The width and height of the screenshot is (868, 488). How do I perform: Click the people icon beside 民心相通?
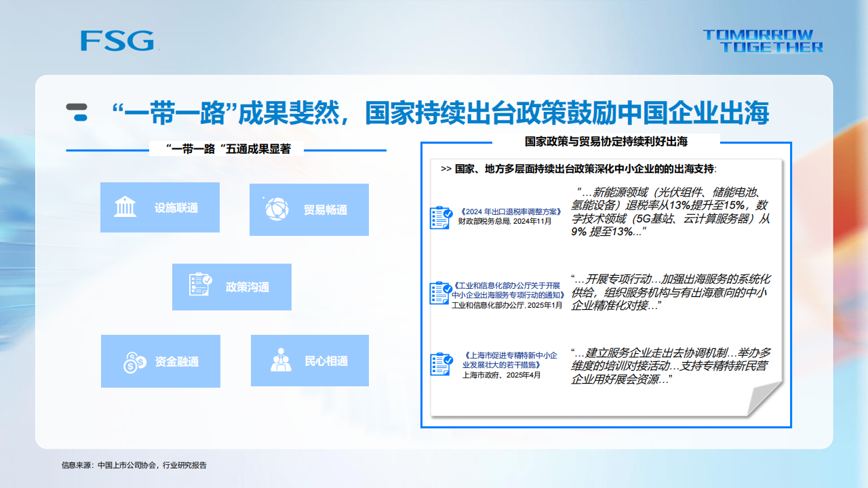coord(281,360)
